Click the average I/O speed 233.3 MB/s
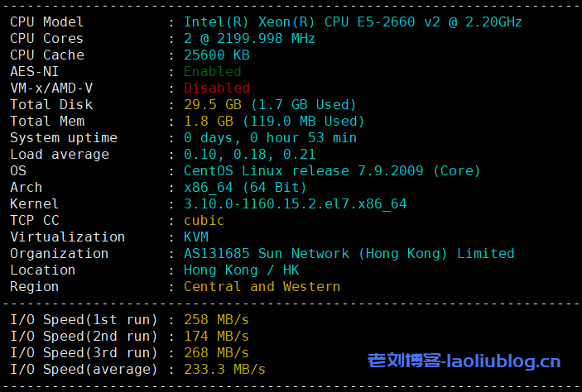This screenshot has width=582, height=392. tap(224, 370)
